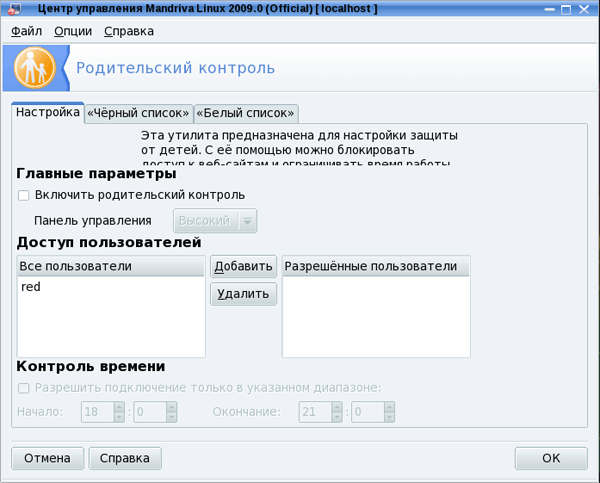
Task: Toggle Разрешить подключение только в указанном диапазоне
Action: pos(24,388)
